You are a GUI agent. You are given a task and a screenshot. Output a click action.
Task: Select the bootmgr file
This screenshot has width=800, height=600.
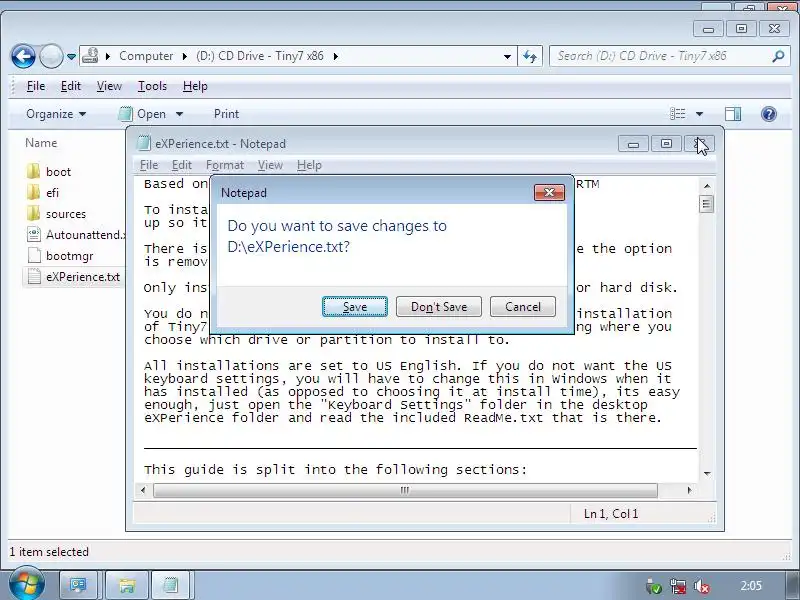click(x=60, y=256)
